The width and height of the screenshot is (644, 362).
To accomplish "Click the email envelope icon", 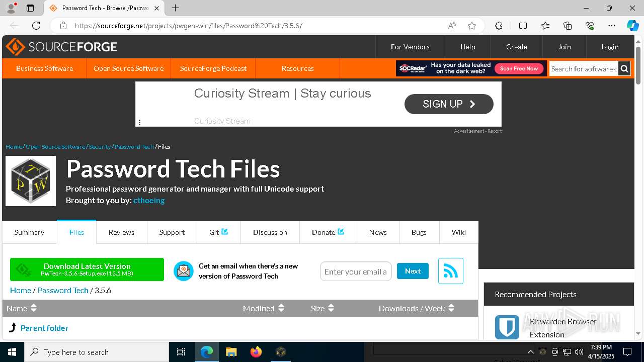I will 184,271.
